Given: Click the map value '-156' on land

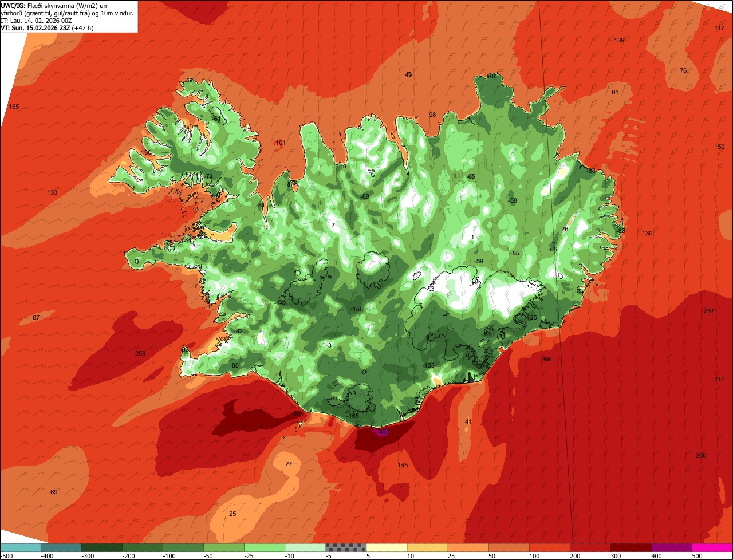Looking at the screenshot, I should pyautogui.click(x=356, y=309).
